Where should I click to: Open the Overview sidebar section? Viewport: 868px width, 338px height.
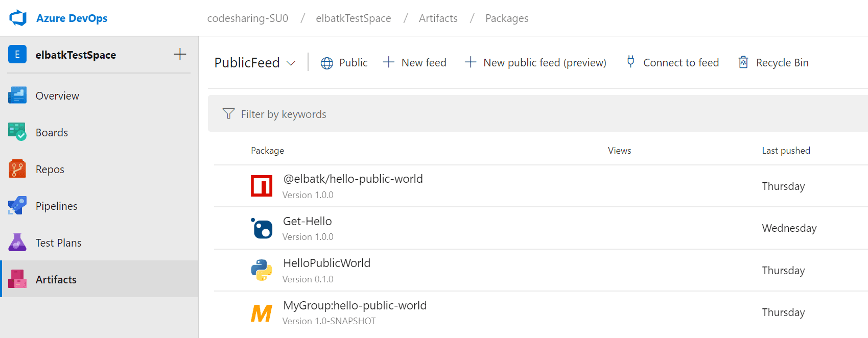[57, 96]
